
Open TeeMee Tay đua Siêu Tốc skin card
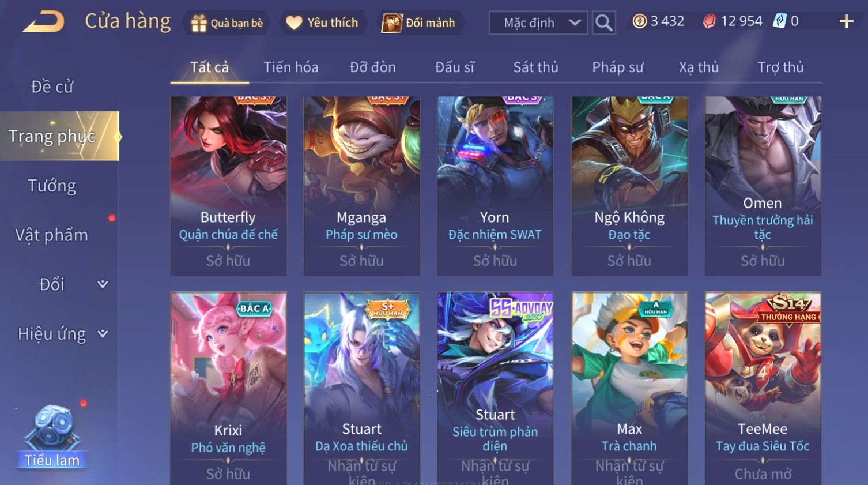pos(763,388)
